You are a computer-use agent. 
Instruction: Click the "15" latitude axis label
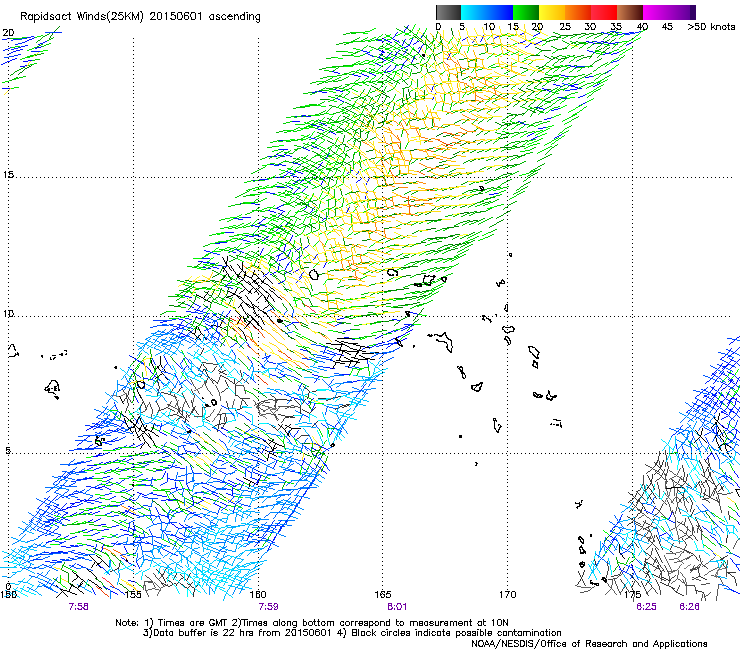click(x=8, y=175)
